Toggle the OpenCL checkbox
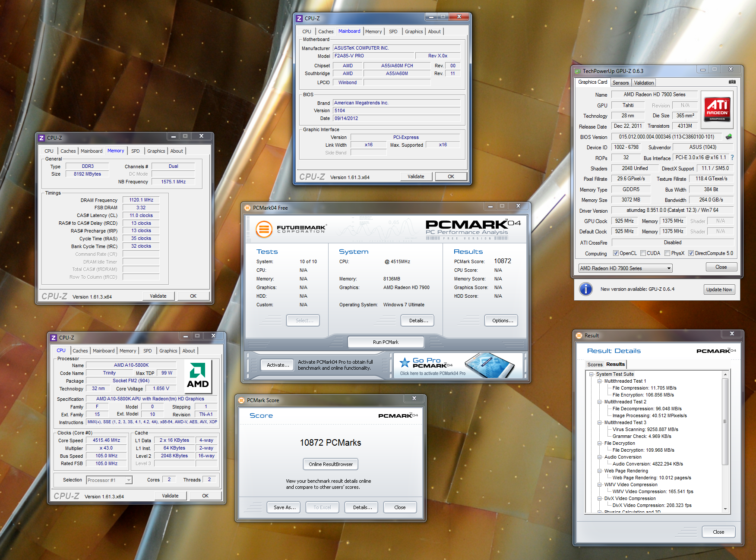The image size is (756, 560). click(x=616, y=253)
